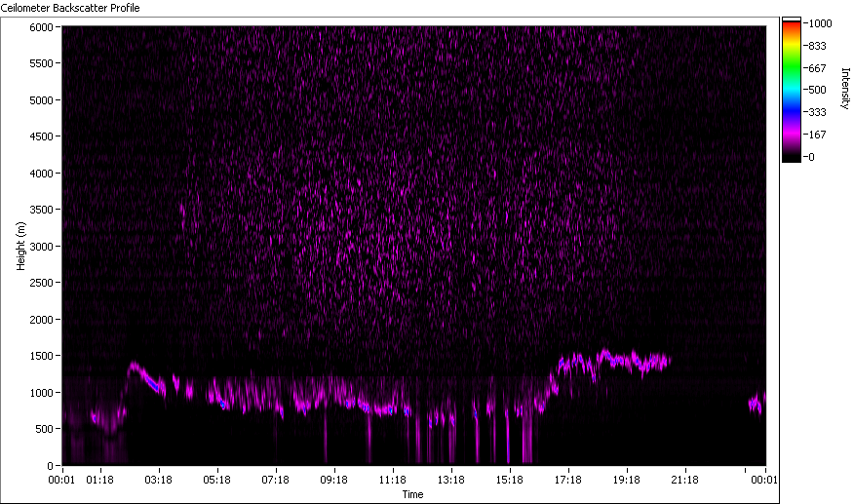Pick the 0 value on the Intensity scale
854x504 pixels.
812,158
